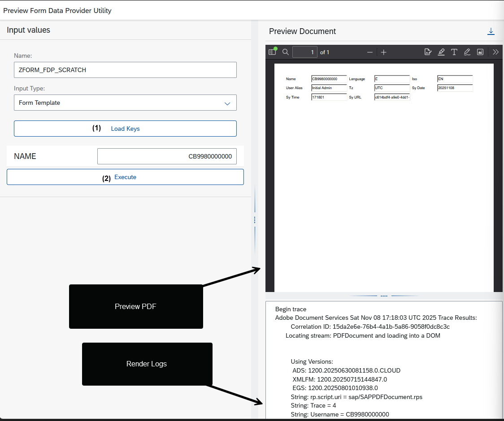The height and width of the screenshot is (421, 504).
Task: Click the Name input field
Action: pyautogui.click(x=125, y=70)
